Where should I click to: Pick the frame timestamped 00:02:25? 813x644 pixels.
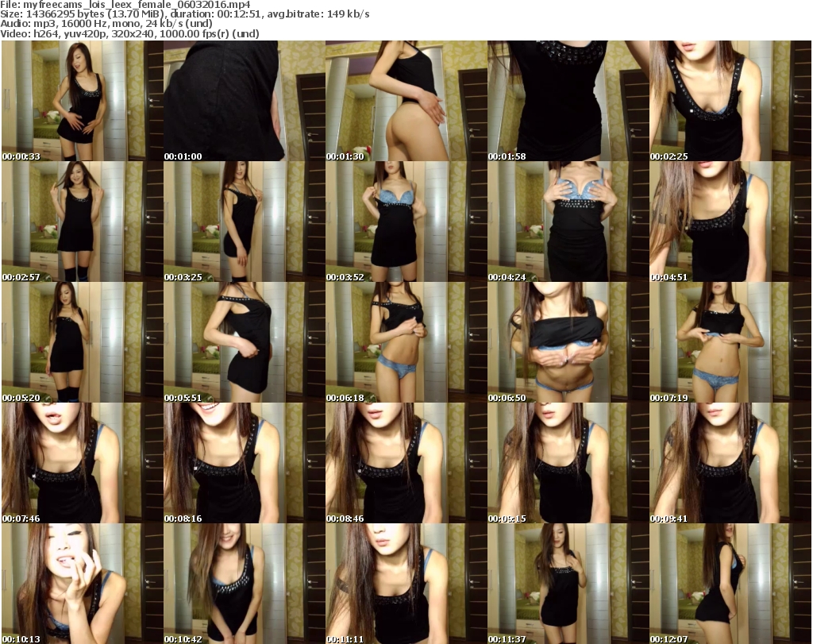[x=730, y=101]
